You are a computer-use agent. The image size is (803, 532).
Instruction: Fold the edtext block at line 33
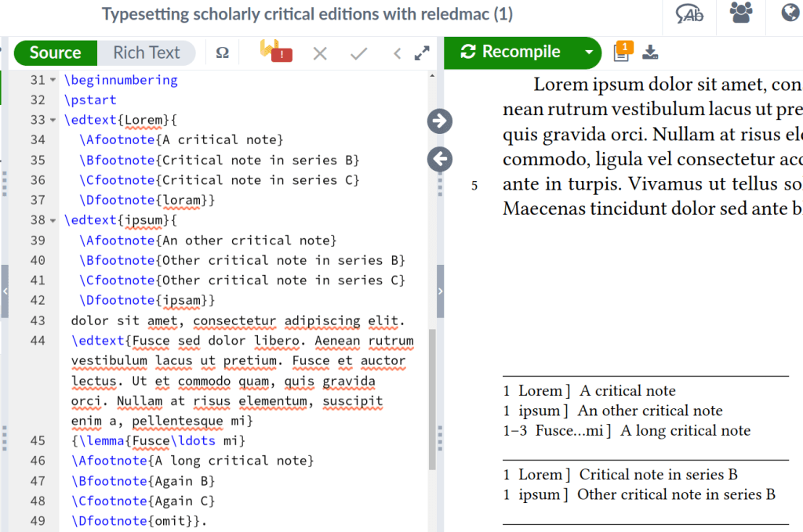point(53,120)
